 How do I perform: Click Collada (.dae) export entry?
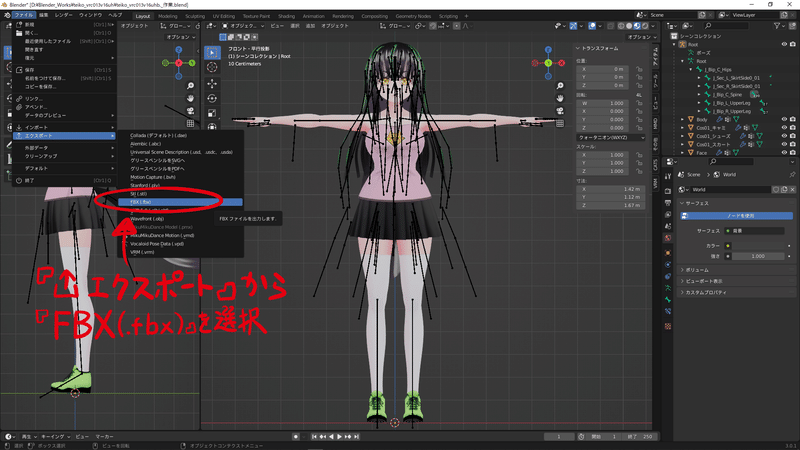[x=180, y=136]
